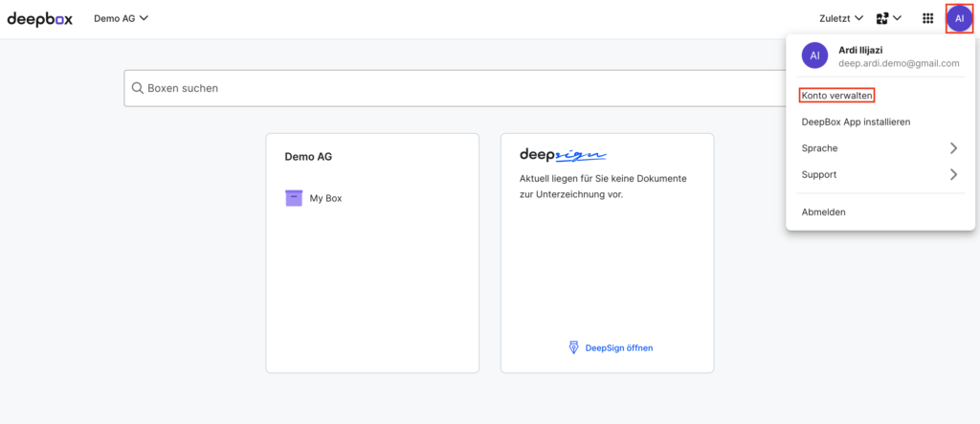980x424 pixels.
Task: Select Konto verwalten
Action: pos(836,96)
